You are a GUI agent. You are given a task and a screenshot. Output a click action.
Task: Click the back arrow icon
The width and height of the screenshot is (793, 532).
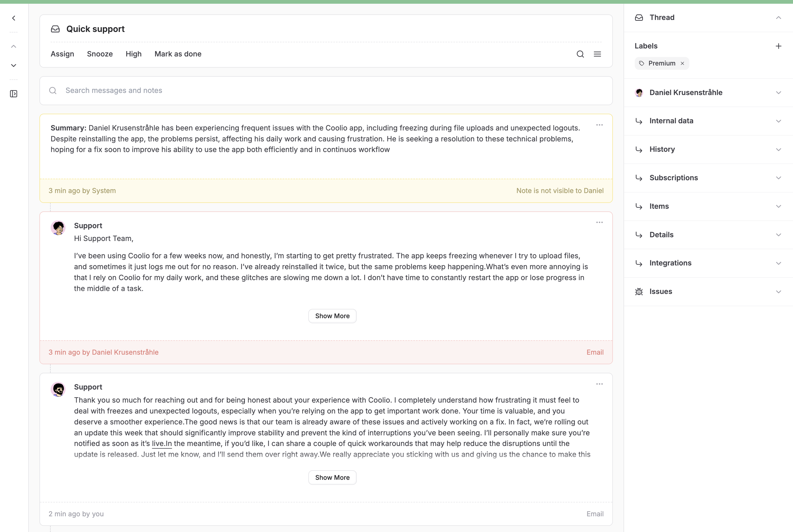point(14,18)
